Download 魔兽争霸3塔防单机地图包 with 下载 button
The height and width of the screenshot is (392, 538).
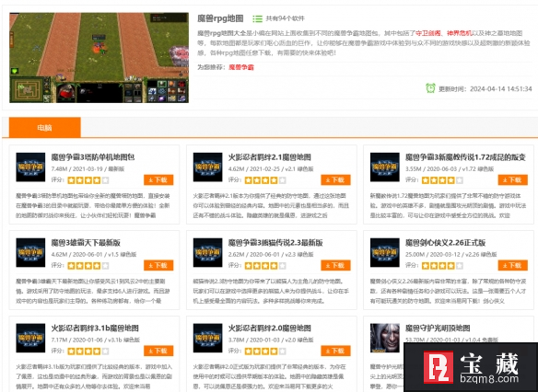(x=158, y=179)
